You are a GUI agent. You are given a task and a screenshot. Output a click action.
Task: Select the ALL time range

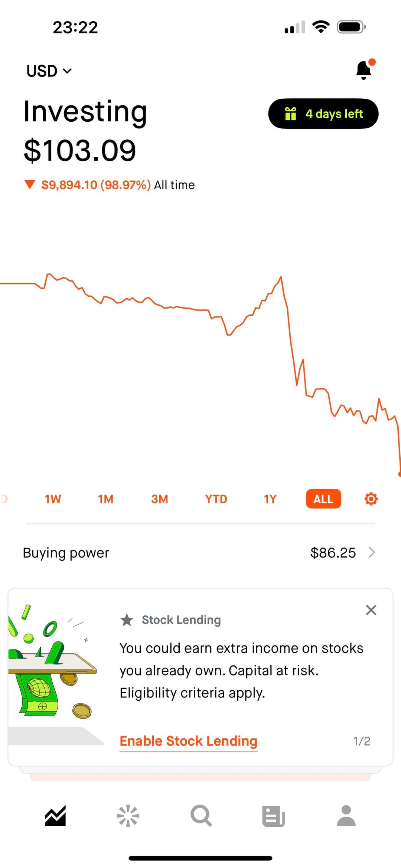[323, 499]
